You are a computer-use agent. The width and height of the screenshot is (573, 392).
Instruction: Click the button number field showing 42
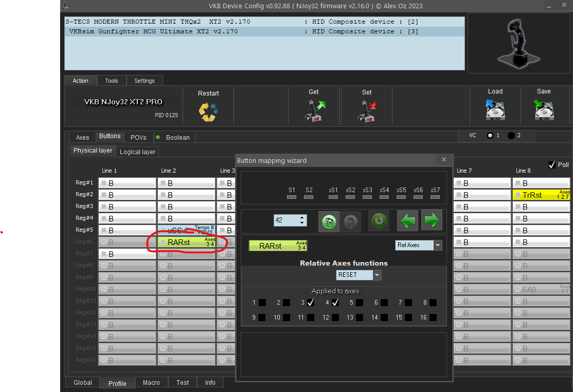pyautogui.click(x=285, y=220)
